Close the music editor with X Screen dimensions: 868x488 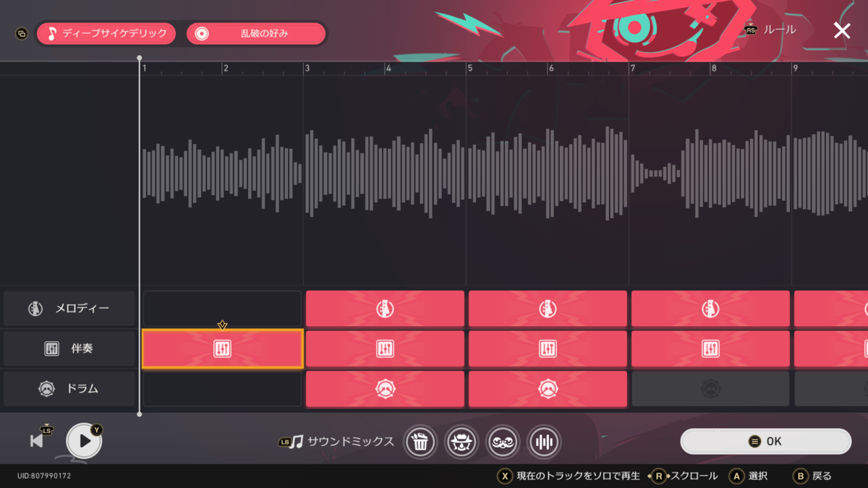coord(842,30)
